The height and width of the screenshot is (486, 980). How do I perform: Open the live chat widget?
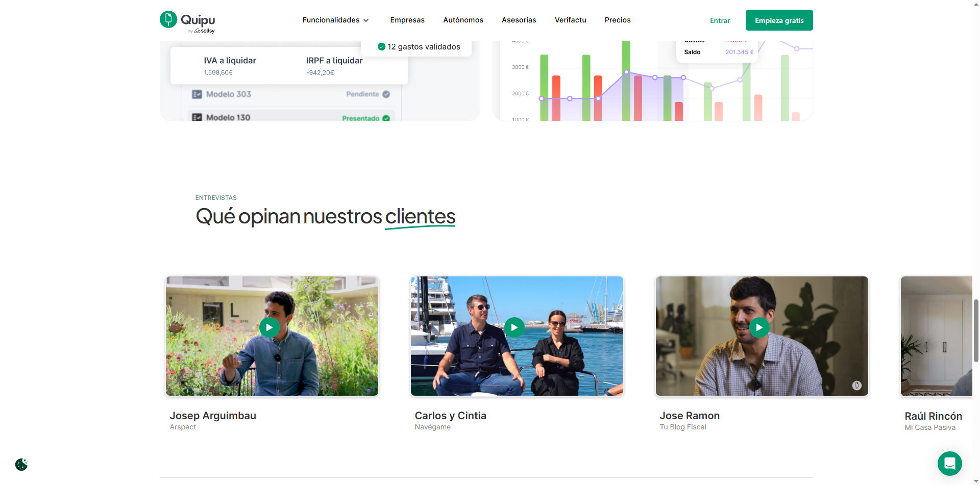[x=949, y=463]
